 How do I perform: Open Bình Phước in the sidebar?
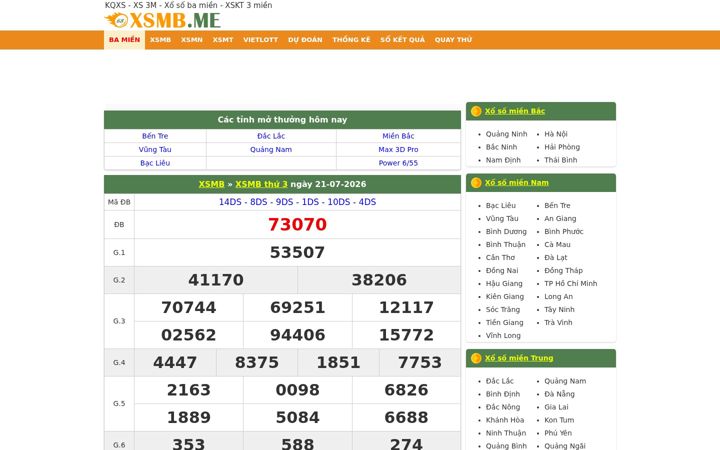coord(564,231)
